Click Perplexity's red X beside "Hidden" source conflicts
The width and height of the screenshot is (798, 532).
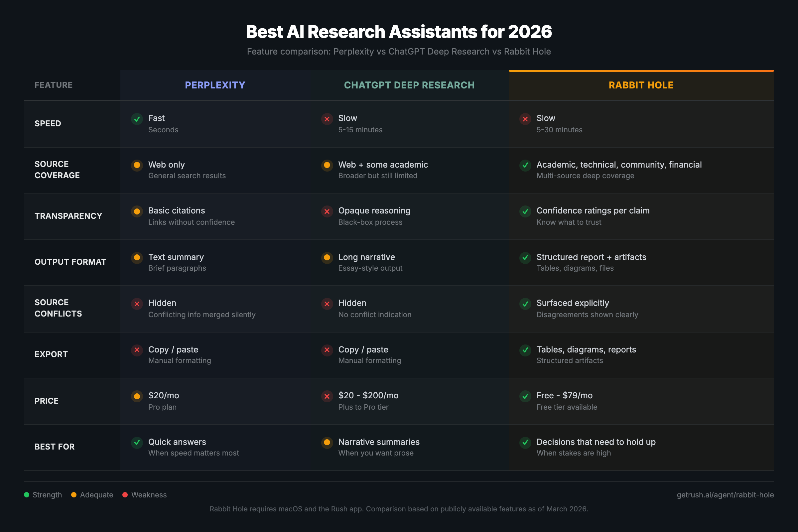pyautogui.click(x=137, y=304)
